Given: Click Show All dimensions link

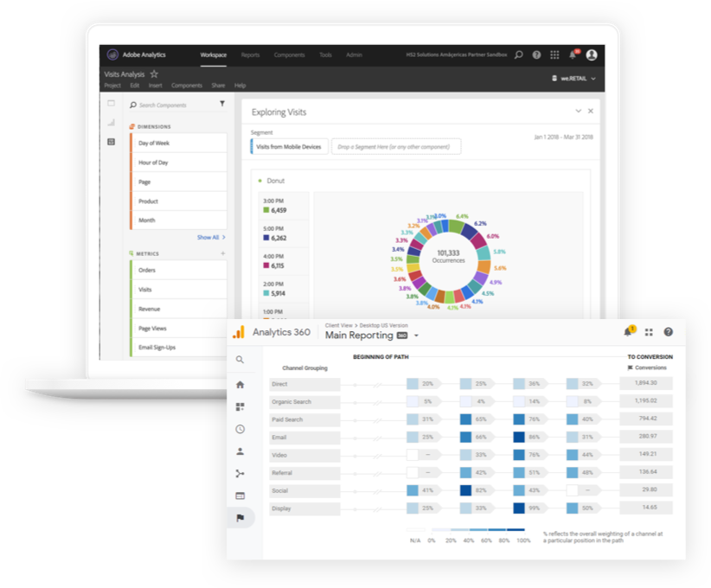Looking at the screenshot, I should (211, 237).
